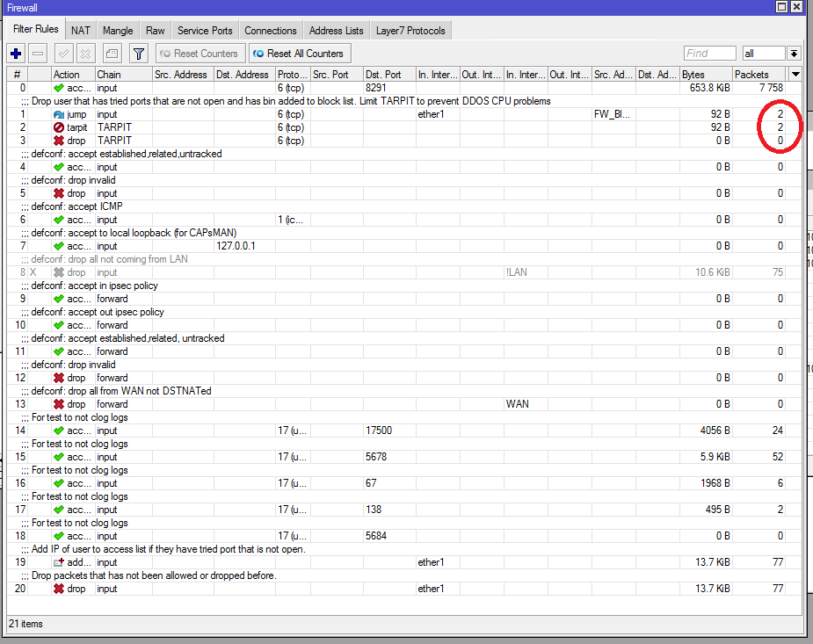
Task: Sort by the # column header
Action: [x=17, y=74]
